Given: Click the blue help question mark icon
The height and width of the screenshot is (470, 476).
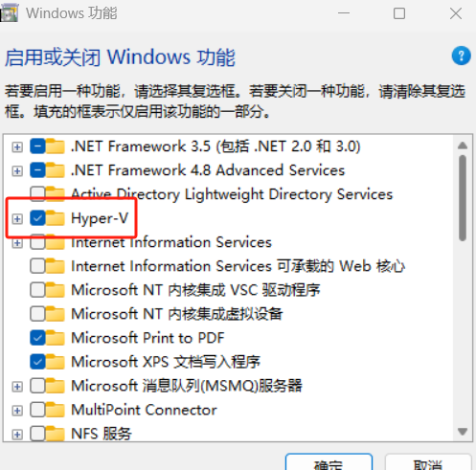Looking at the screenshot, I should (x=461, y=56).
